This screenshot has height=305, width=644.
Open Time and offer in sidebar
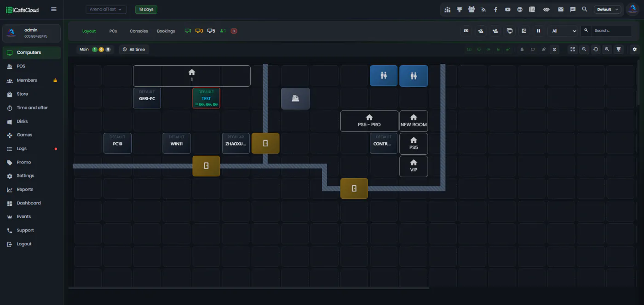[31, 107]
